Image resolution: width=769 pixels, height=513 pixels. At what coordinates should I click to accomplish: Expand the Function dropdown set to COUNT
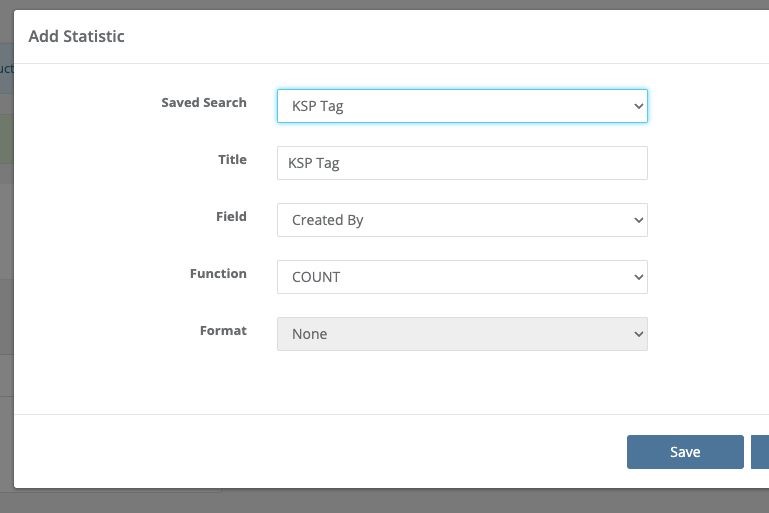coord(450,277)
